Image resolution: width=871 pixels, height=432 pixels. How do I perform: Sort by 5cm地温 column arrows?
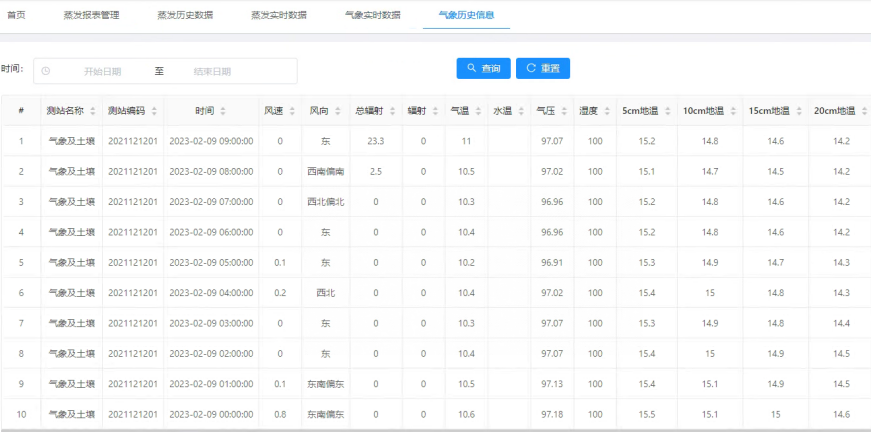point(667,111)
